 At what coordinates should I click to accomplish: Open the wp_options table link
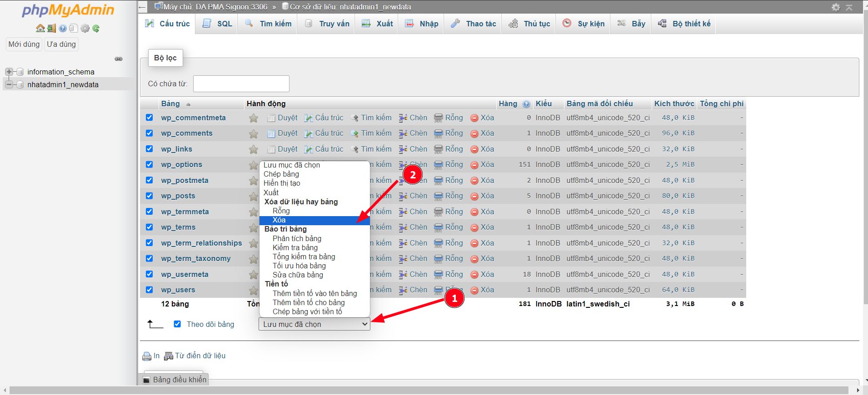click(x=181, y=165)
